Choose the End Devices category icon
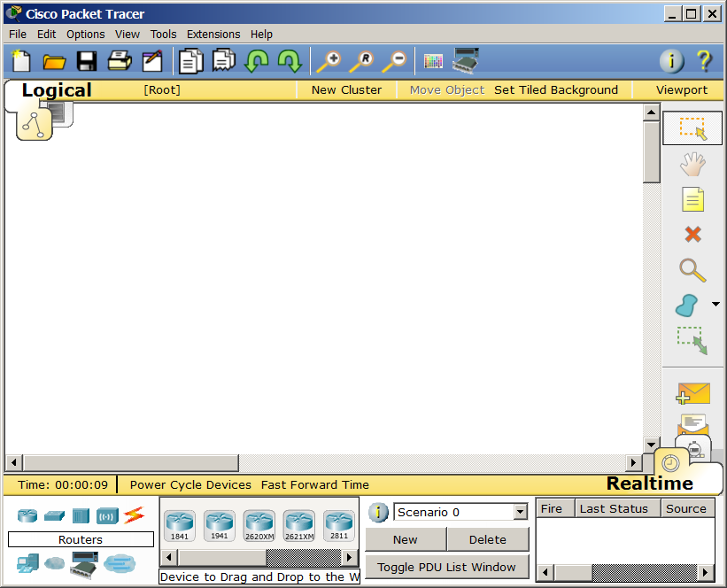Screen dimensions: 727x588 [x=27, y=564]
